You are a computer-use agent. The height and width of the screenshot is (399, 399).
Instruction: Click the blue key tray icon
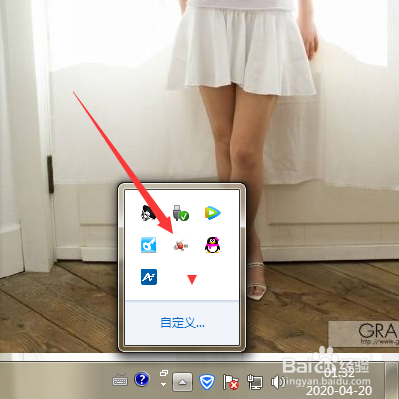tap(148, 245)
